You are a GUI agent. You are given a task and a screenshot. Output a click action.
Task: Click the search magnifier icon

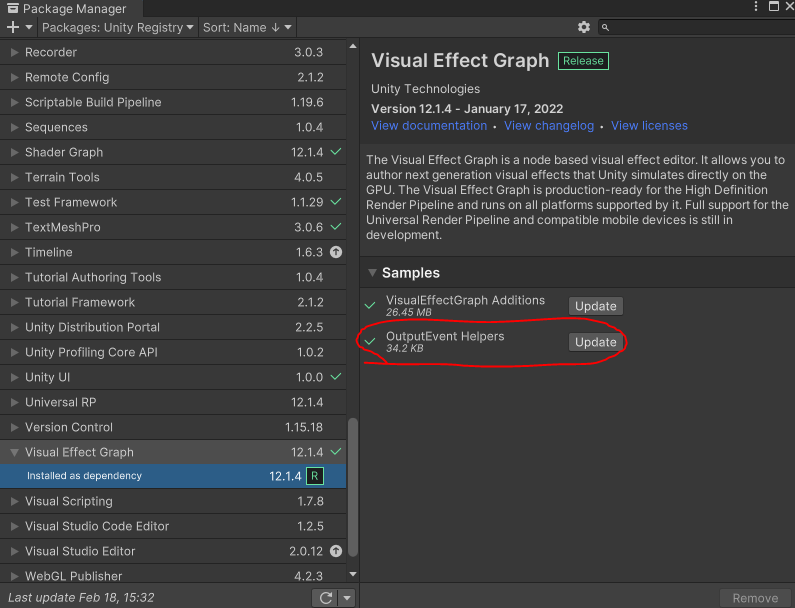[x=605, y=27]
